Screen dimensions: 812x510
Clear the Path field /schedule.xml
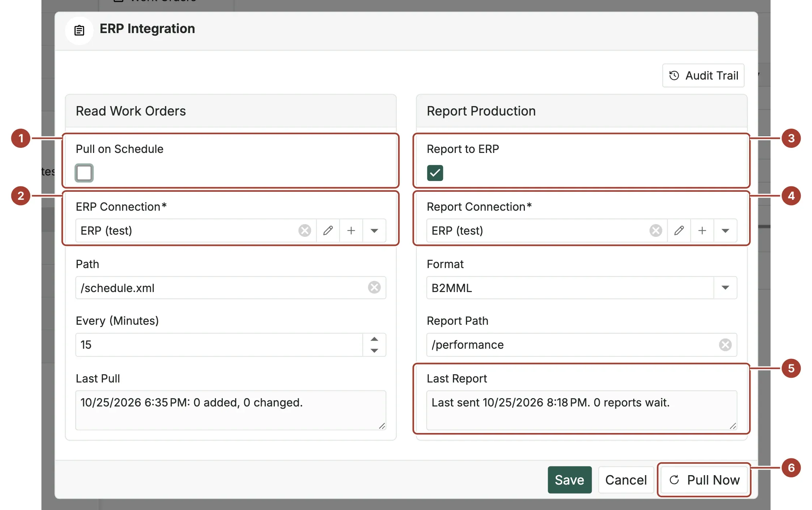pos(374,287)
